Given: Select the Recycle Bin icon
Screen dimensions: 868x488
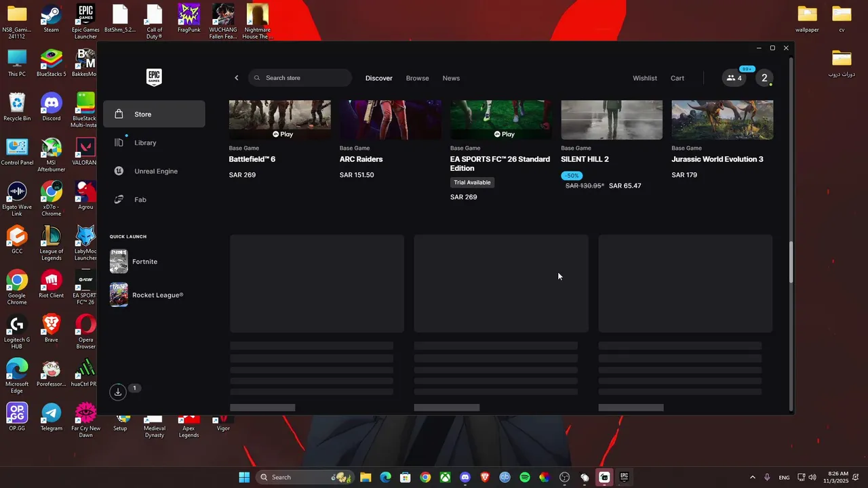Looking at the screenshot, I should tap(17, 107).
